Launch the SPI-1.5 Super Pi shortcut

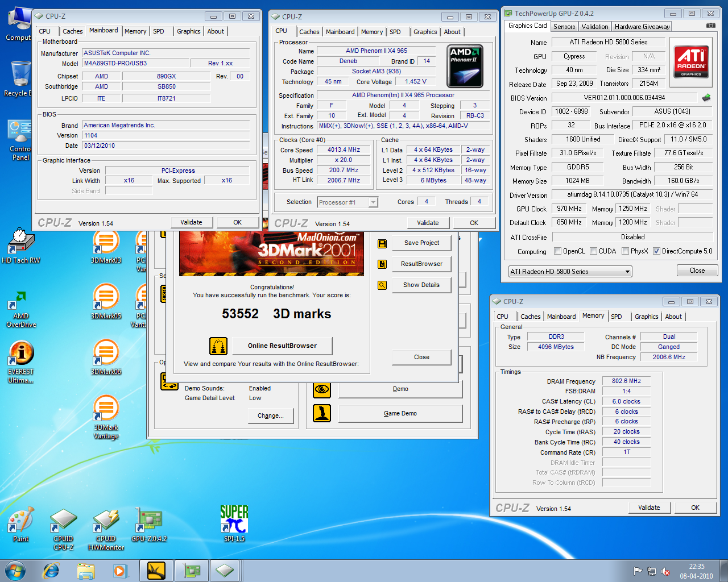tap(234, 523)
